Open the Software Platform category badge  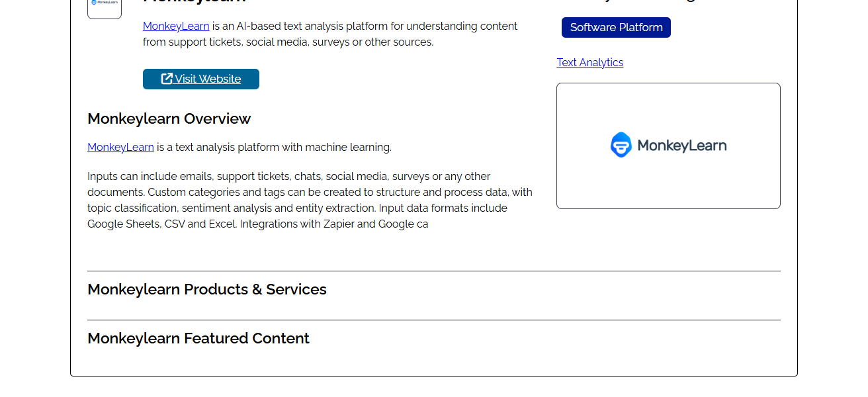coord(616,27)
